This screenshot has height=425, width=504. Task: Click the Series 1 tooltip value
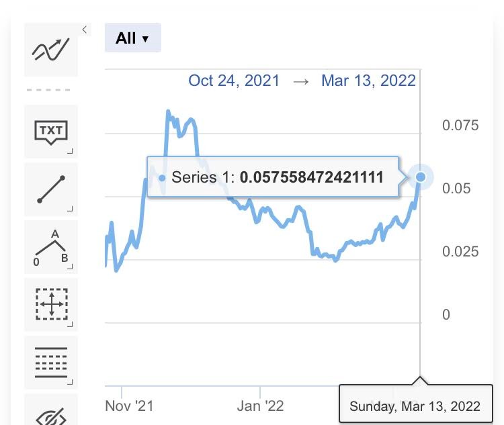[x=311, y=177]
